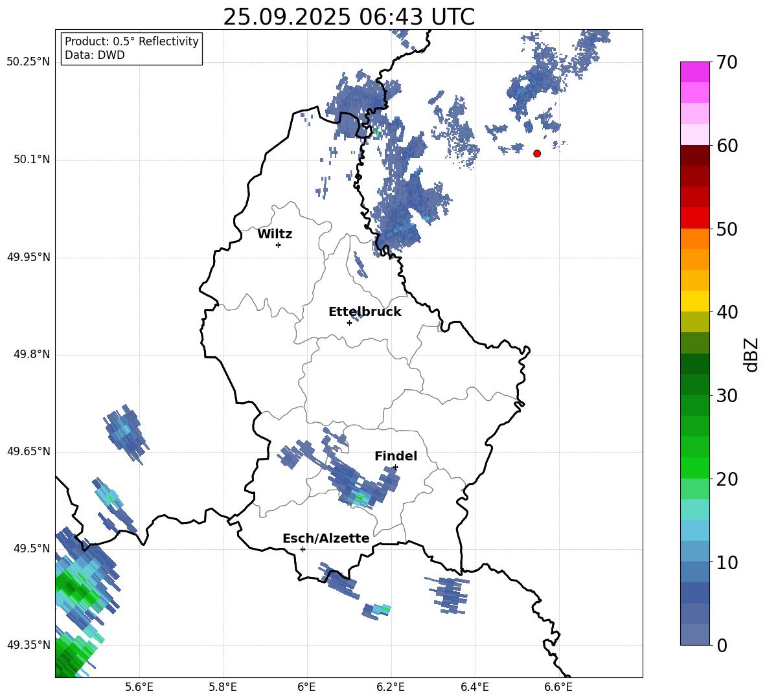Click the 70 tick on the colorbar

pos(727,62)
